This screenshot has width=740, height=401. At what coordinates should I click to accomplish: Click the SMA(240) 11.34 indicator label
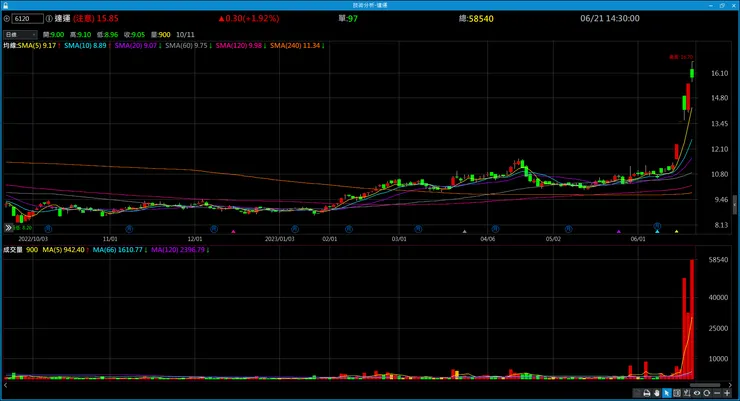coord(296,46)
